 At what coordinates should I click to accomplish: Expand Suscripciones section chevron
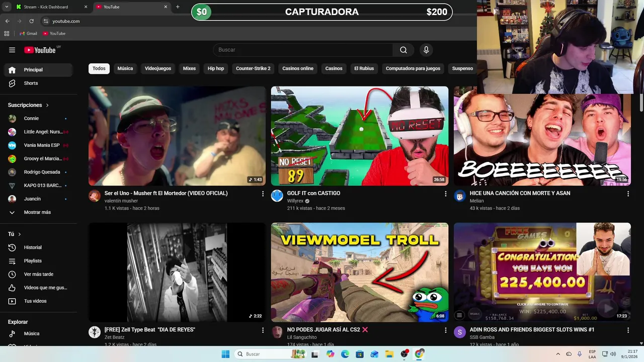pyautogui.click(x=47, y=105)
